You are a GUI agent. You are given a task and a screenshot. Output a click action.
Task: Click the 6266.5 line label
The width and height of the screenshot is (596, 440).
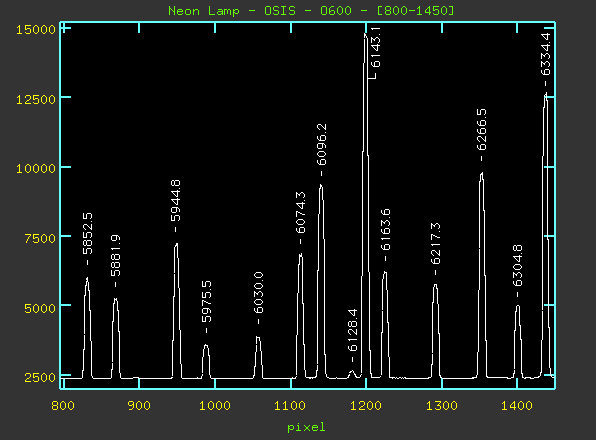tap(482, 130)
